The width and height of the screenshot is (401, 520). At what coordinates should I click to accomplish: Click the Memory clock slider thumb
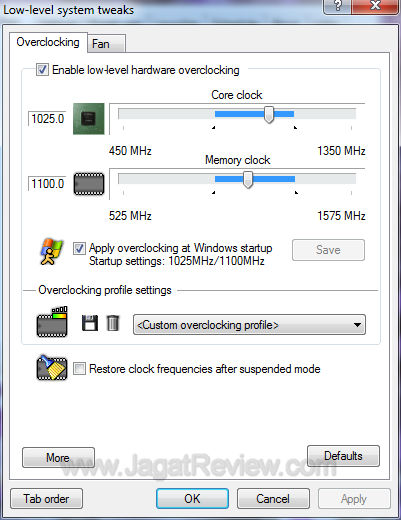pyautogui.click(x=248, y=180)
